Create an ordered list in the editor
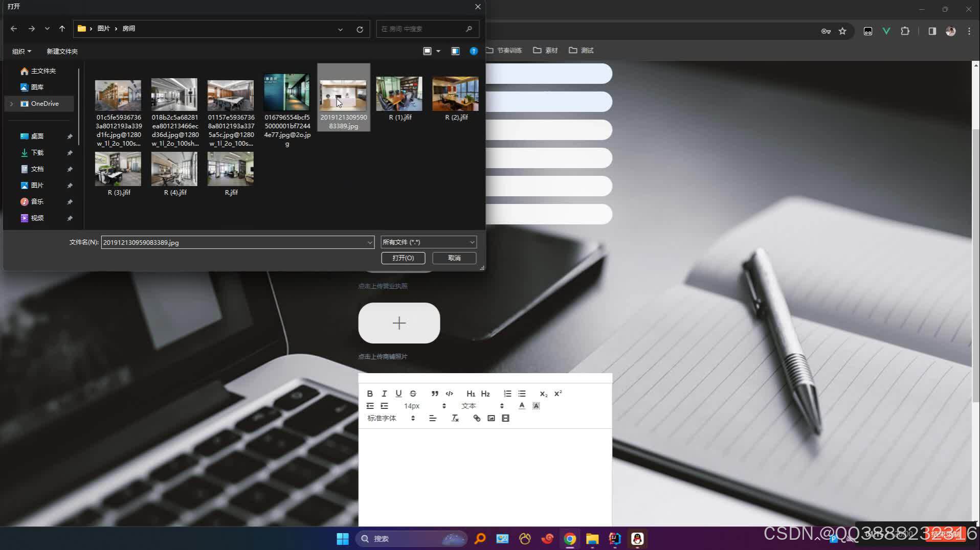980x550 pixels. (x=507, y=394)
